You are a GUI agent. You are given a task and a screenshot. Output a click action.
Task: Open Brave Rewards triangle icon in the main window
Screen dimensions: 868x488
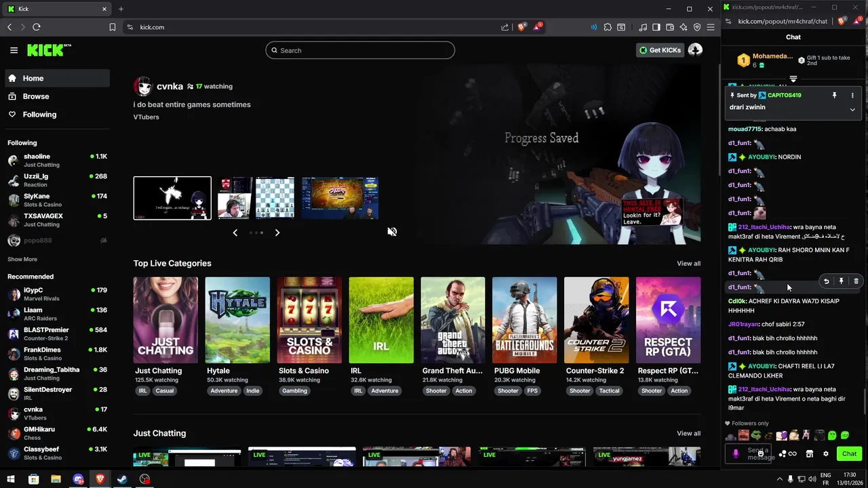[x=538, y=27]
